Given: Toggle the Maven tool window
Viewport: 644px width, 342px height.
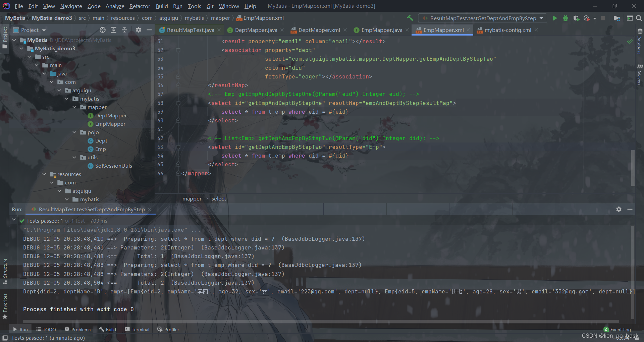Looking at the screenshot, I should click(x=640, y=74).
